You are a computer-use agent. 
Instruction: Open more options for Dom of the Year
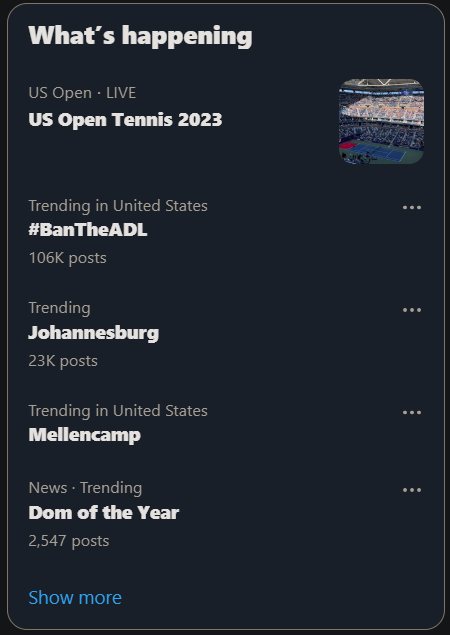click(x=412, y=490)
